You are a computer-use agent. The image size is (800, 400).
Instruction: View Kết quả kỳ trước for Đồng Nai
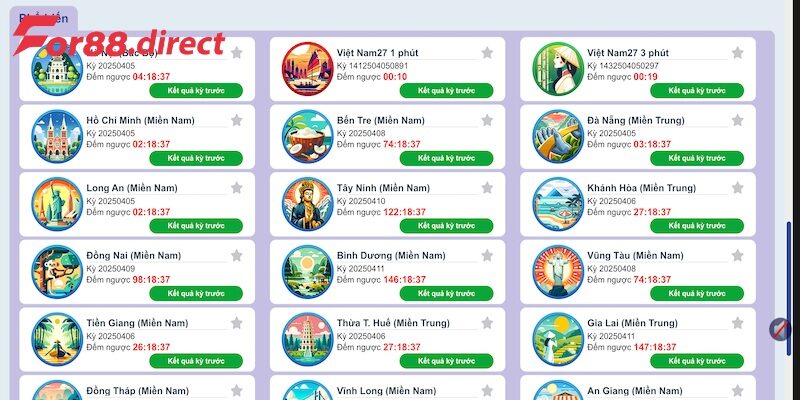click(196, 293)
